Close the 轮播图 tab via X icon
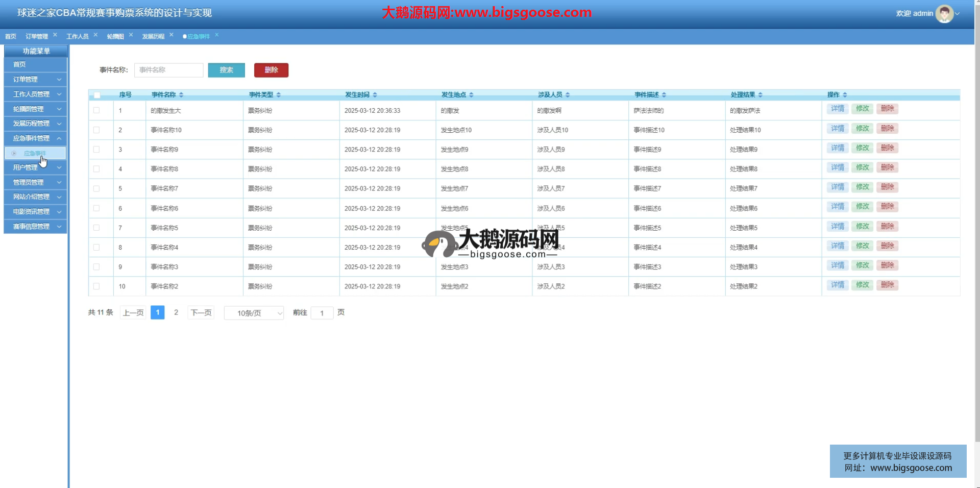The height and width of the screenshot is (488, 980). (131, 35)
